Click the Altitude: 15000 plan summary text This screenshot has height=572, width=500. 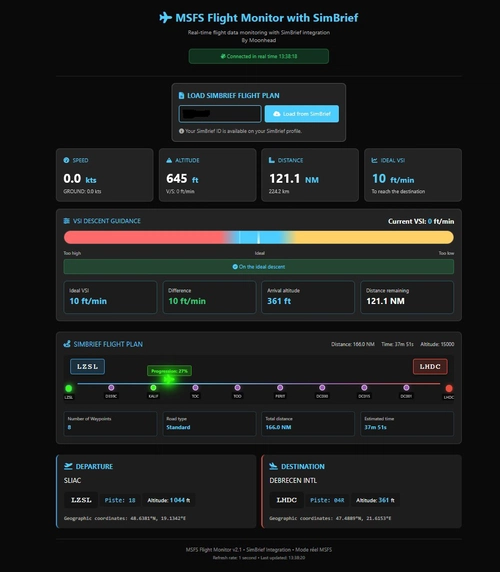coord(437,344)
